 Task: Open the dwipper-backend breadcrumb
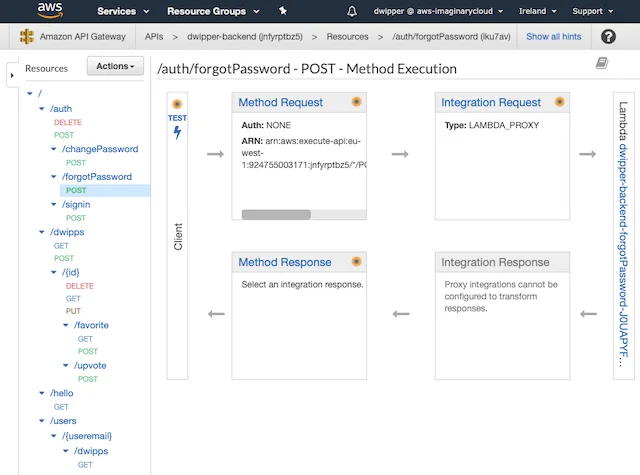point(245,37)
